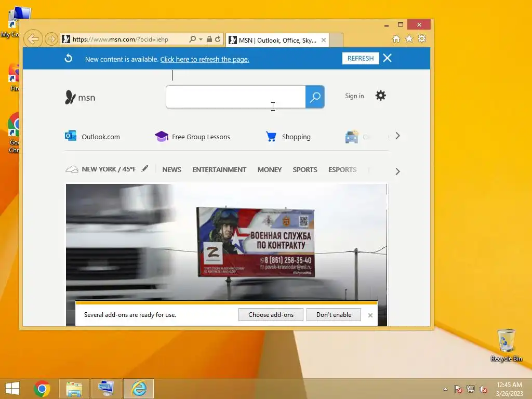Launch Chrome from the taskbar
Viewport: 532px width, 399px height.
[42, 389]
